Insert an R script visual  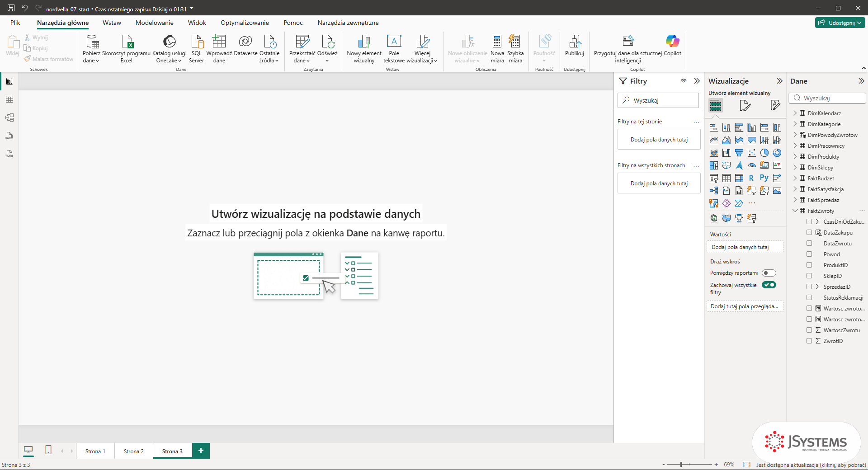(x=752, y=178)
